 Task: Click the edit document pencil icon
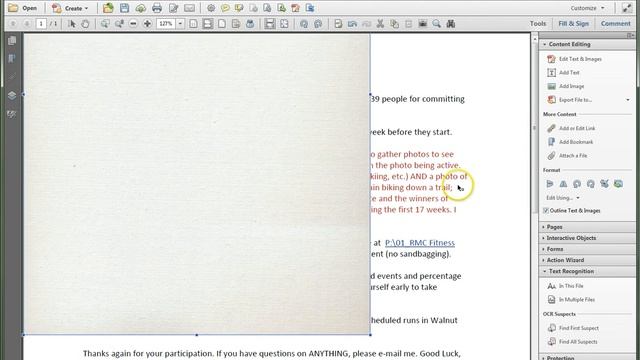point(173,8)
